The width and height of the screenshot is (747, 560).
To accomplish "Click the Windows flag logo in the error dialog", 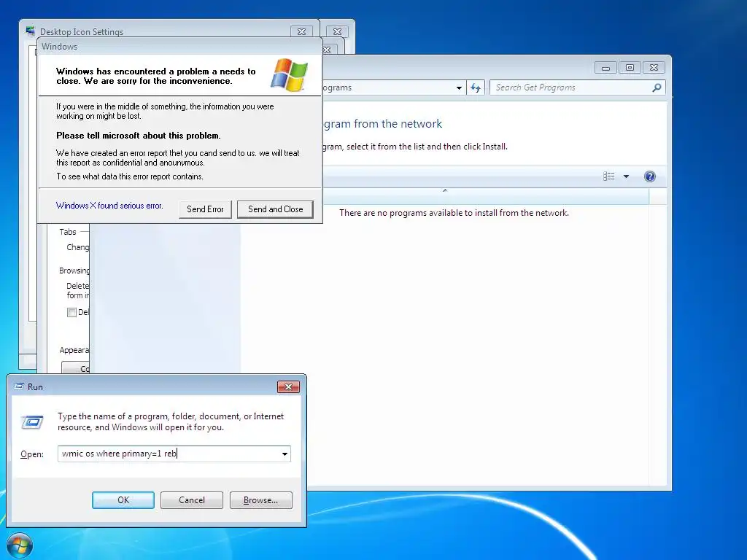I will tap(289, 75).
